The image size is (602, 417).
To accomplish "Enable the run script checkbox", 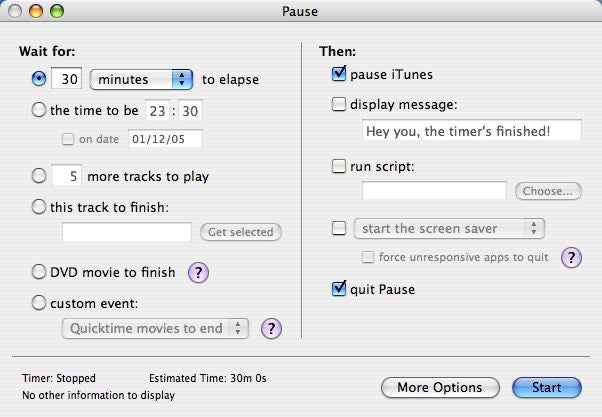I will [339, 166].
